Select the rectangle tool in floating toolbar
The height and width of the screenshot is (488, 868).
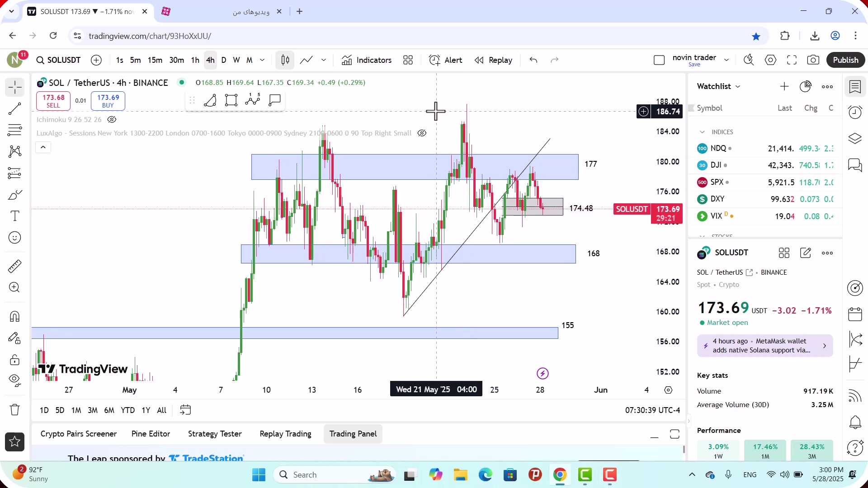click(x=231, y=100)
